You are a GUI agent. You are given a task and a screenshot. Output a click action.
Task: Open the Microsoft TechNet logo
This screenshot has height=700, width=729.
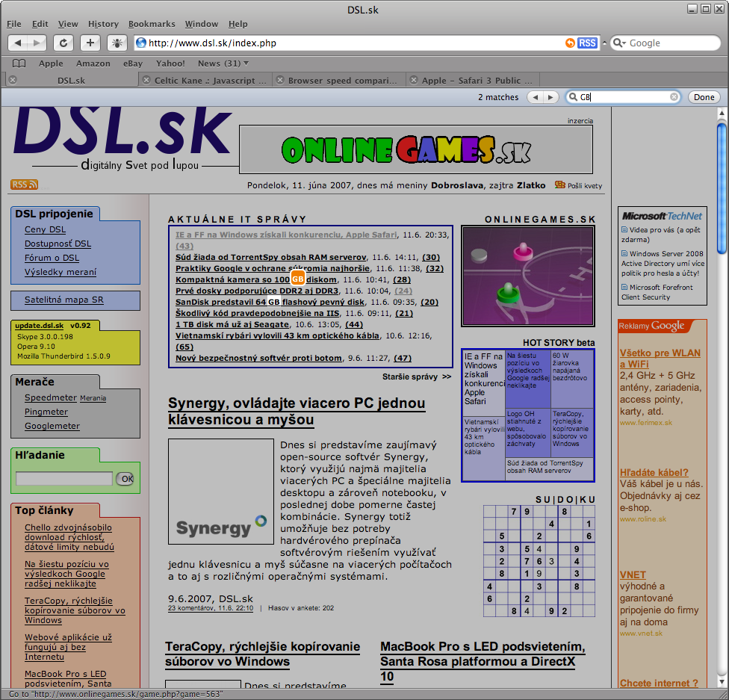click(662, 216)
